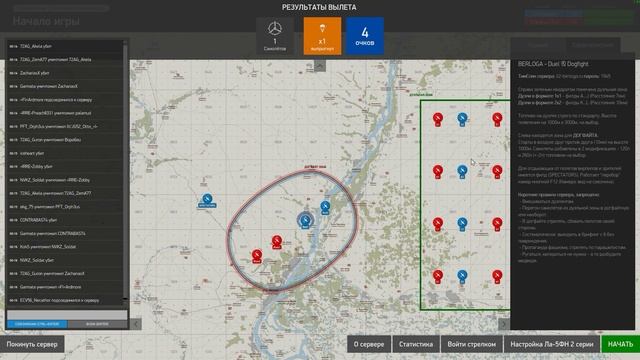The width and height of the screenshot is (640, 360).
Task: Click the green duel zone label on map
Action: (x=421, y=95)
